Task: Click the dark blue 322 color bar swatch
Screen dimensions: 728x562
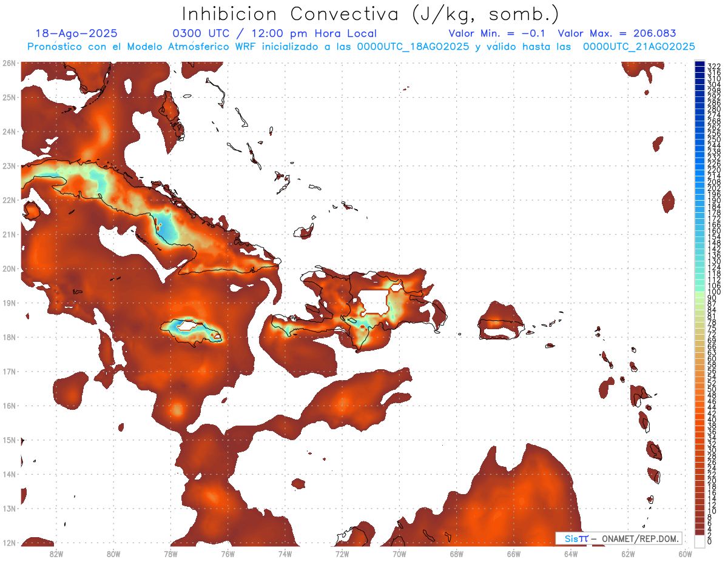Action: point(699,65)
